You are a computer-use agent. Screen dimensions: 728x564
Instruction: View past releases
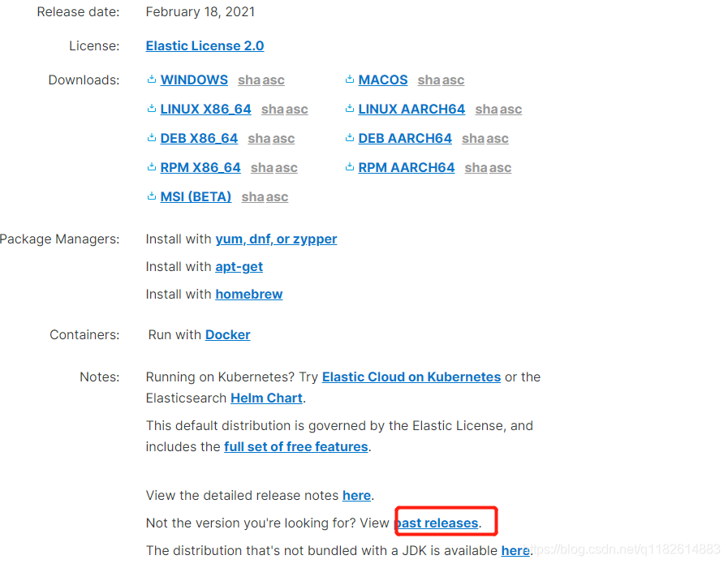(x=437, y=523)
